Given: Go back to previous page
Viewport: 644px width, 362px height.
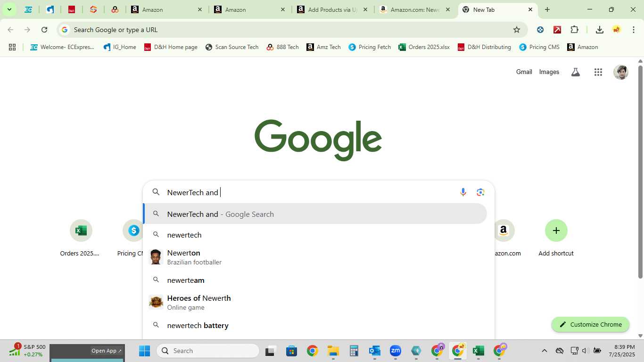Looking at the screenshot, I should pyautogui.click(x=10, y=30).
